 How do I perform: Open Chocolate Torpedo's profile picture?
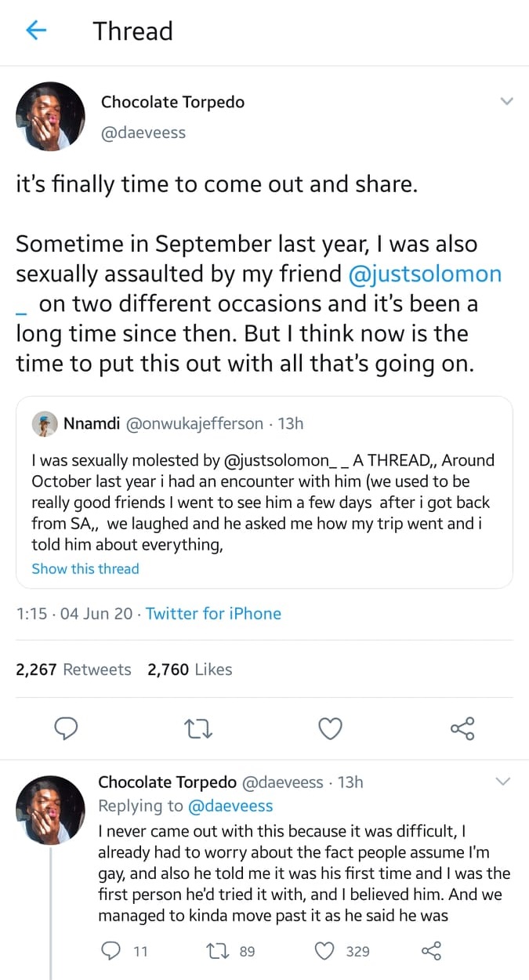[50, 116]
